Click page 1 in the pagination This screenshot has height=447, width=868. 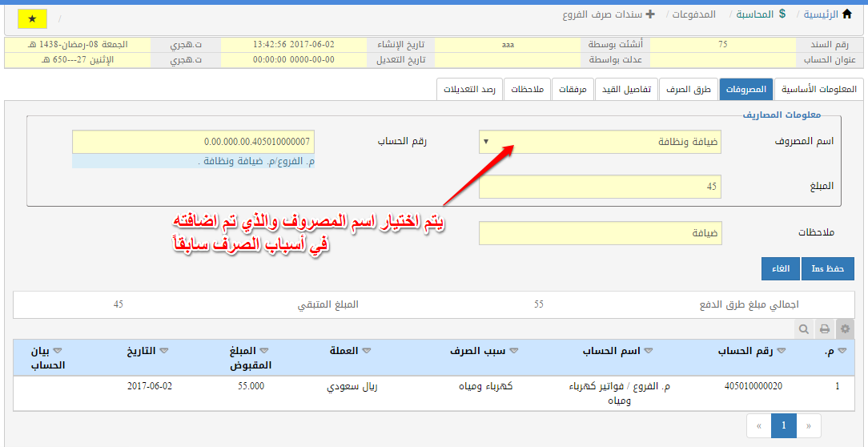pos(784,426)
